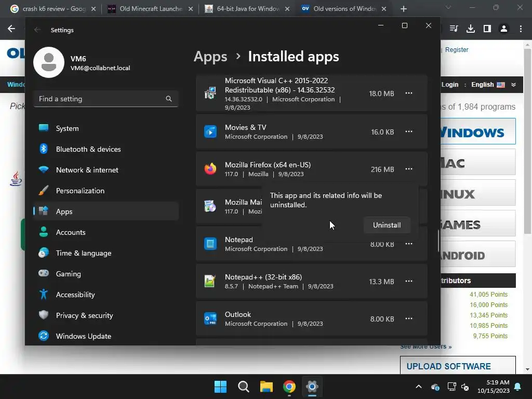532x399 pixels.
Task: Click Settings gear in taskbar
Action: point(312,387)
